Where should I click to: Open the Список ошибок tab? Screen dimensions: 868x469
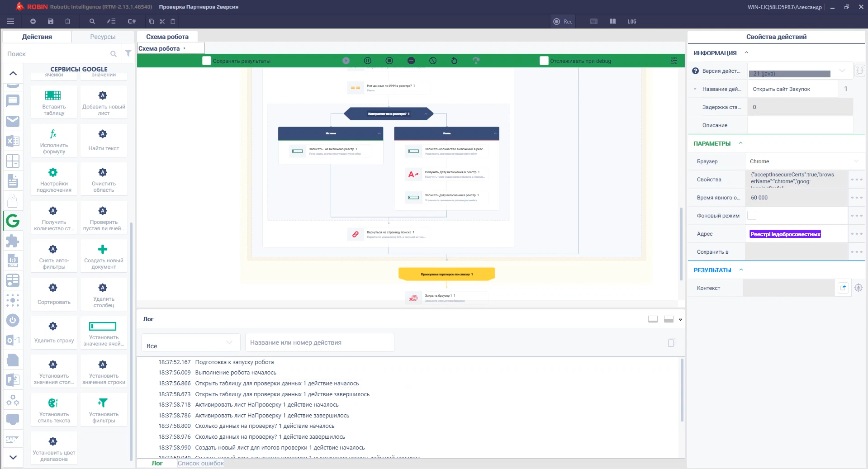[201, 463]
